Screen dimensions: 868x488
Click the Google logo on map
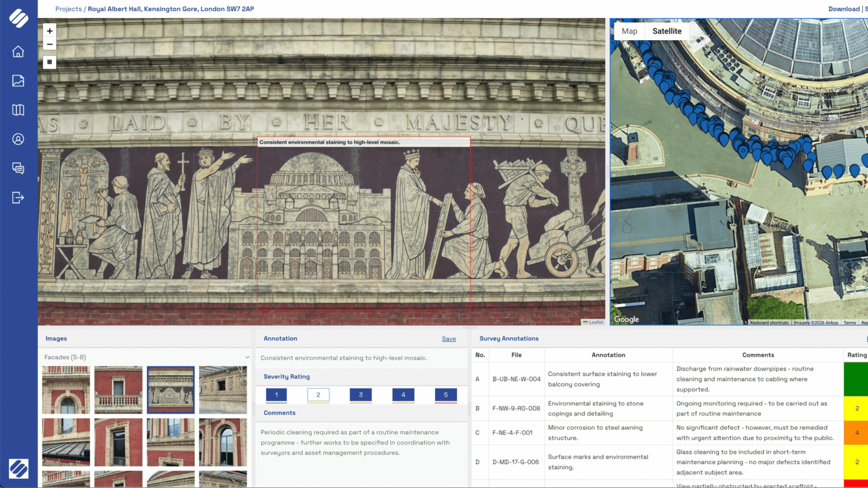(627, 319)
